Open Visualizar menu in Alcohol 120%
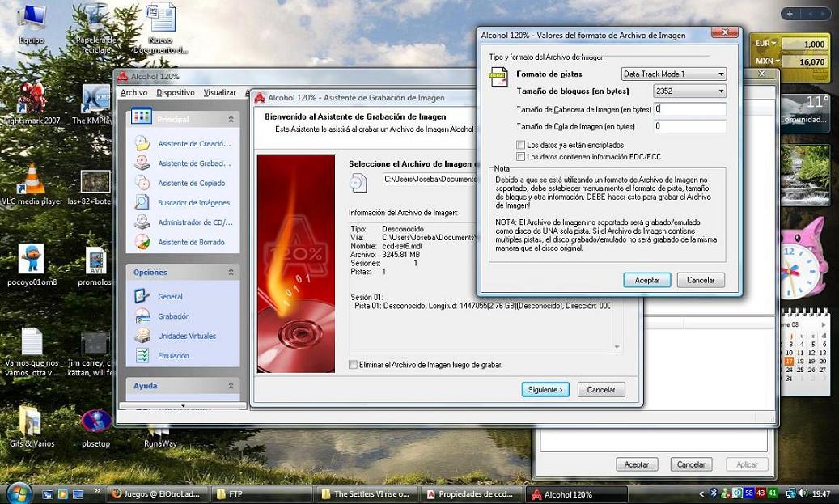Image resolution: width=839 pixels, height=504 pixels. (219, 92)
